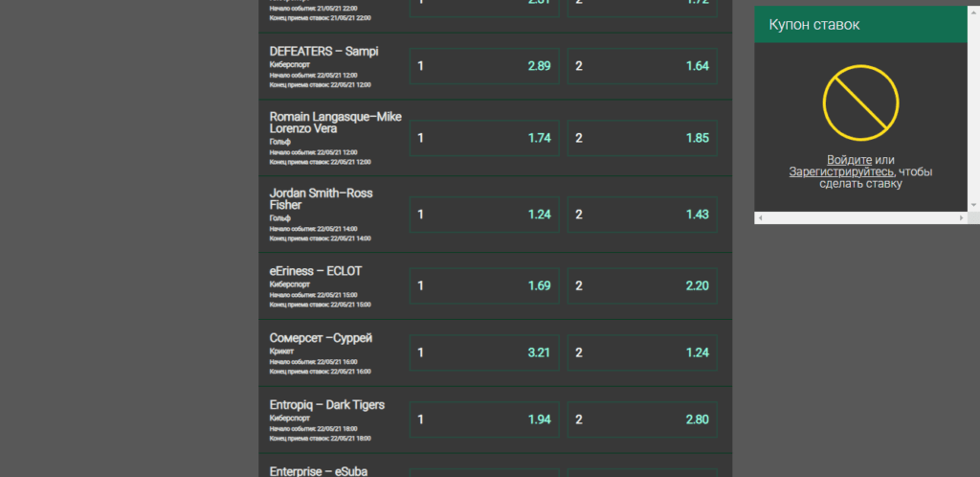
Task: Select odds 1.74 for Romain Langasque match
Action: pyautogui.click(x=484, y=138)
